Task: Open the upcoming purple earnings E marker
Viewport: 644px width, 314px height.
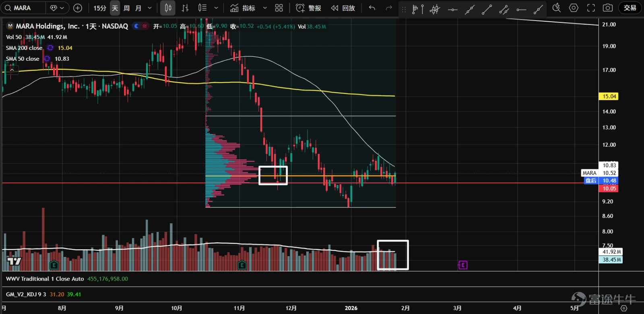Action: 463,265
